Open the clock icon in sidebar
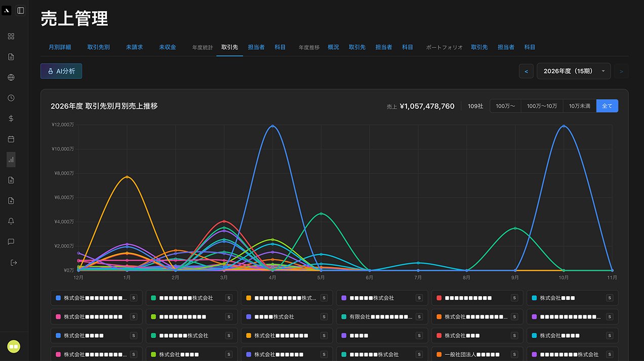This screenshot has height=361, width=644. 11,98
